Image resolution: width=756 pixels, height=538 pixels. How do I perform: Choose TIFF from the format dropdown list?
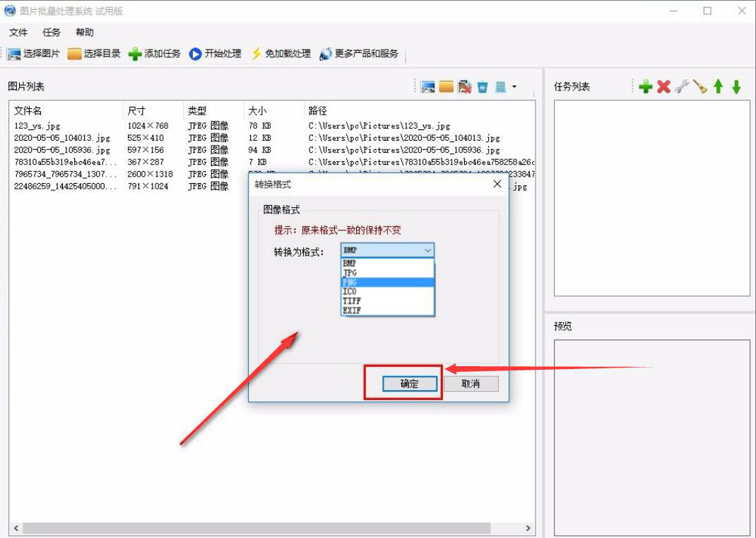point(388,301)
